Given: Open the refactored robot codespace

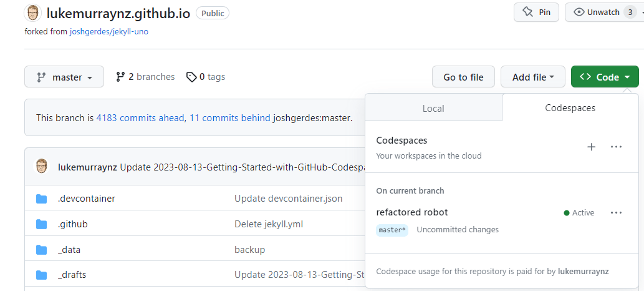Looking at the screenshot, I should coord(412,212).
